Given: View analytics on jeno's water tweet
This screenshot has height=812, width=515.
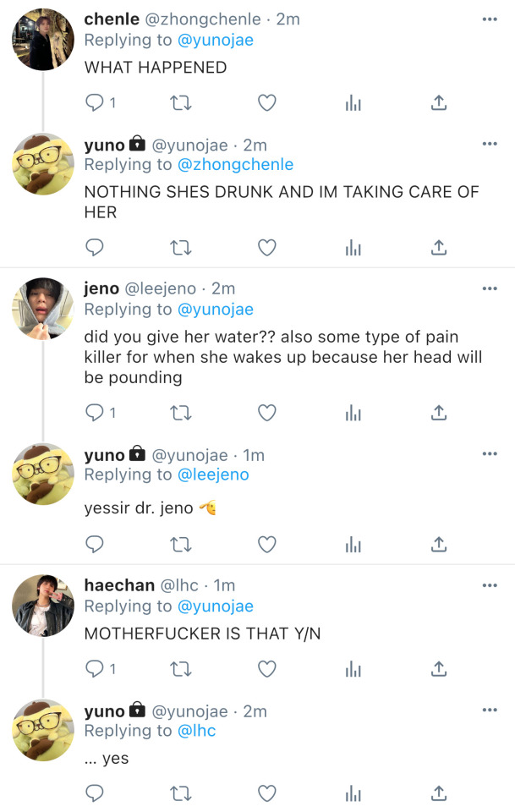Looking at the screenshot, I should click(x=353, y=413).
